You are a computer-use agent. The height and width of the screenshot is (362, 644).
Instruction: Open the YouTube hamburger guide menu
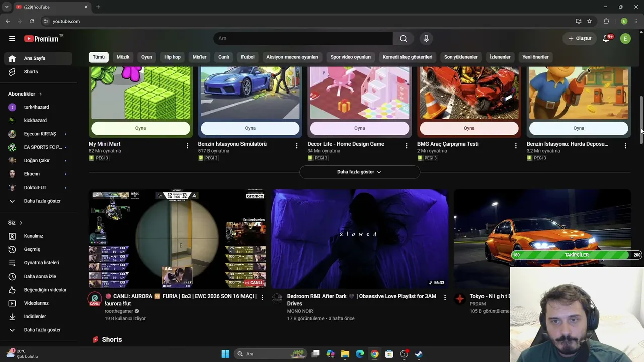coord(12,39)
